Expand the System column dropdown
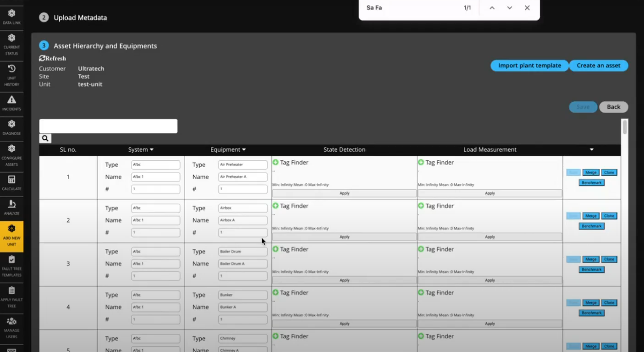The height and width of the screenshot is (352, 644). coord(152,150)
